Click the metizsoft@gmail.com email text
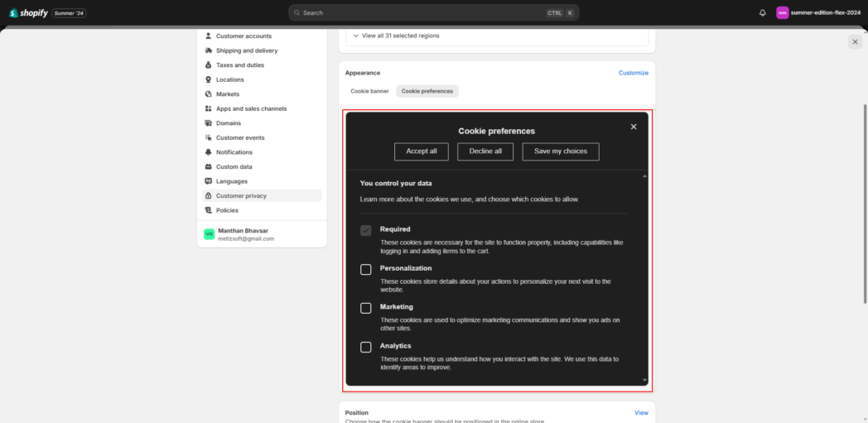This screenshot has width=868, height=423. pos(246,239)
